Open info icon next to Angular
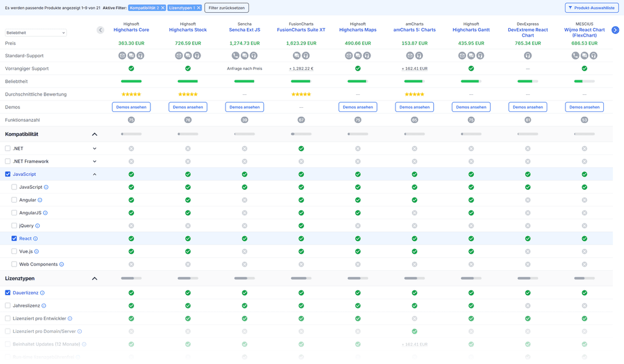 pyautogui.click(x=40, y=200)
